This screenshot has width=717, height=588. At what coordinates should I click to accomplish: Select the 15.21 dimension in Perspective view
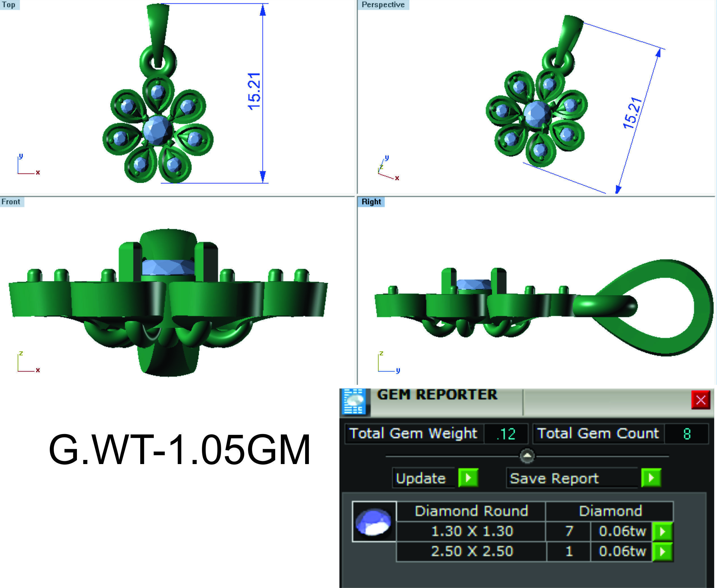tap(632, 113)
